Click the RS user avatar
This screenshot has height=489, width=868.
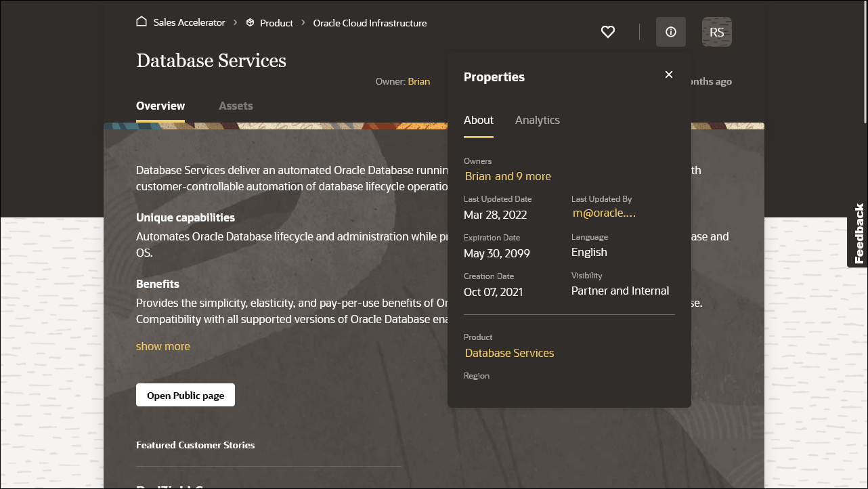pos(716,31)
